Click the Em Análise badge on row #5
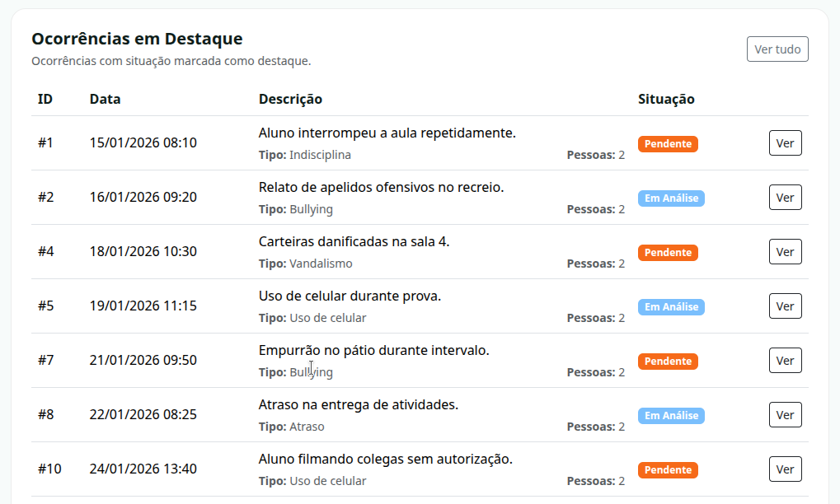Image resolution: width=840 pixels, height=504 pixels. pyautogui.click(x=670, y=306)
